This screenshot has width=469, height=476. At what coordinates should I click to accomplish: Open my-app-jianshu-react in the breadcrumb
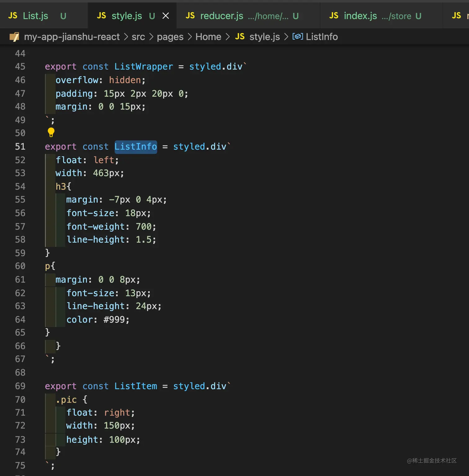click(x=72, y=37)
